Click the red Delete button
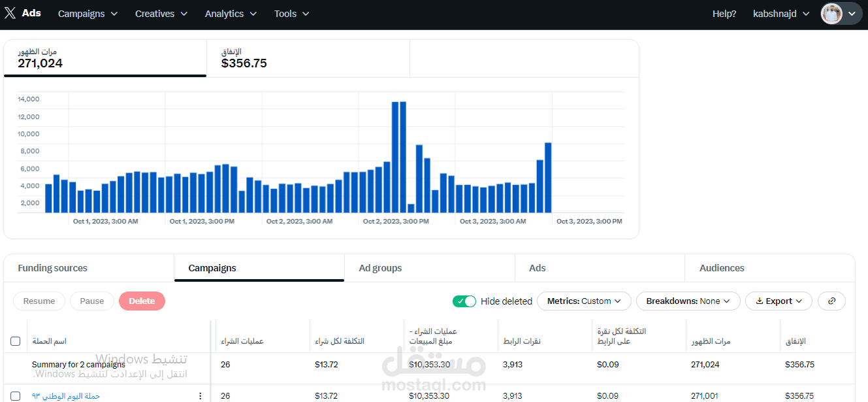Screen dimensions: 868x402 (x=142, y=301)
